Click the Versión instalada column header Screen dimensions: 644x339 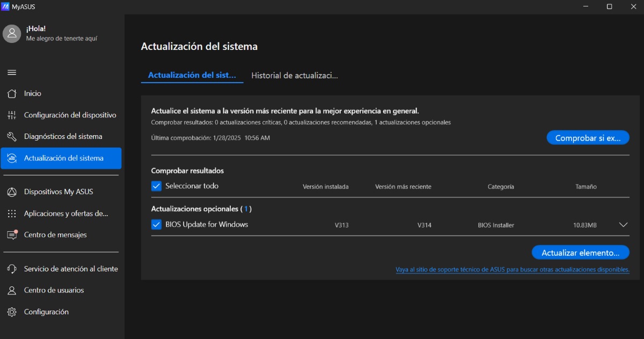tap(326, 187)
